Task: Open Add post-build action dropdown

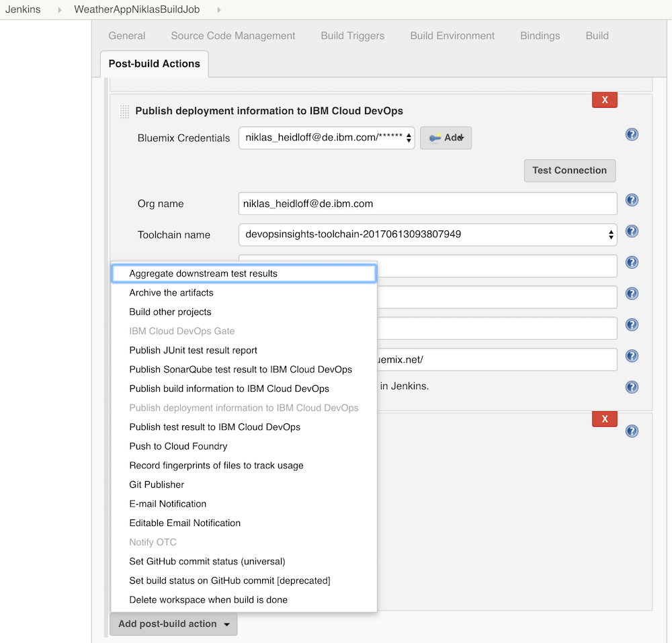Action: pyautogui.click(x=173, y=624)
